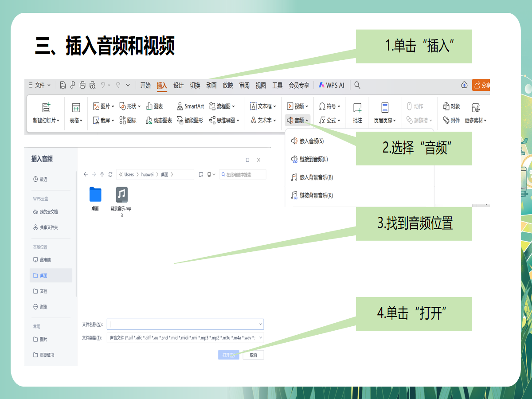Select Desktop (桌面) in the dialog sidebar
532x399 pixels.
pyautogui.click(x=43, y=276)
